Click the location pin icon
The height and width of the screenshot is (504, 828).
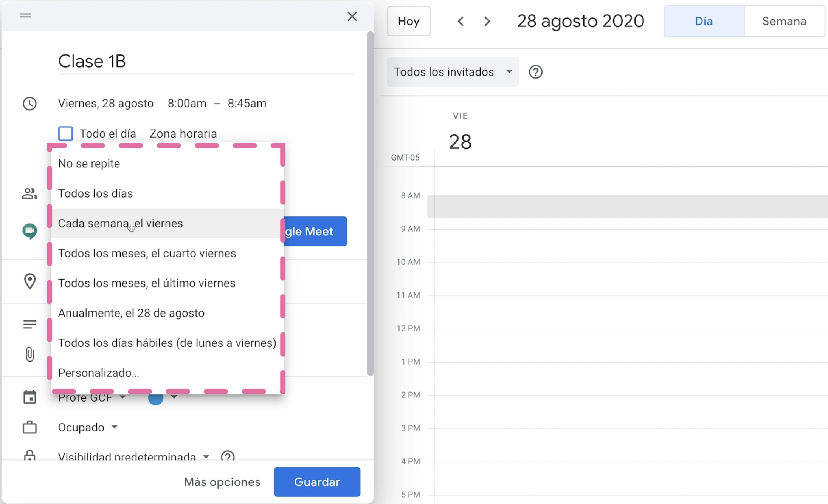point(29,281)
